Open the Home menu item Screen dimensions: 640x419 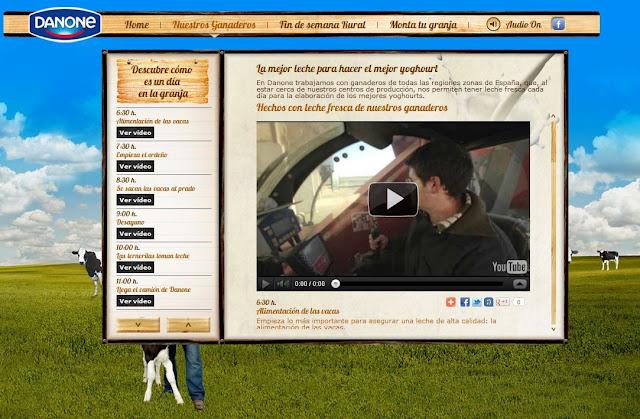137,25
